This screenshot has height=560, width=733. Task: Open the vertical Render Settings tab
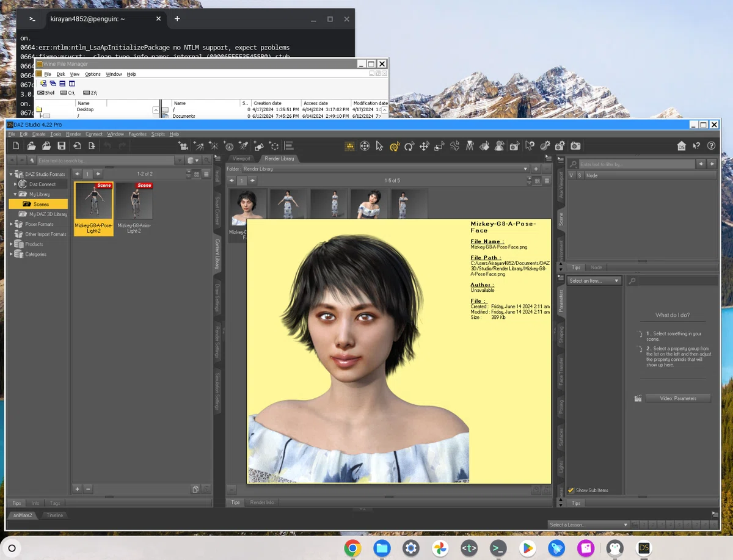click(x=217, y=343)
